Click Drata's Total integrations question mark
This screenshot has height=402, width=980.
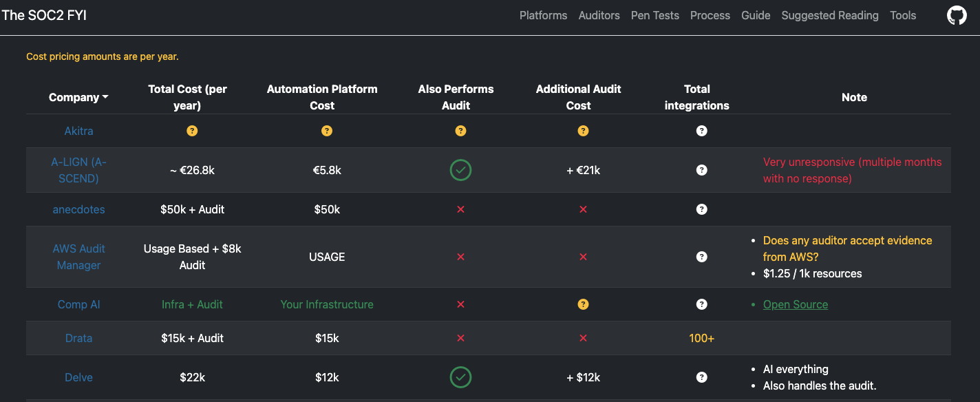click(x=701, y=338)
